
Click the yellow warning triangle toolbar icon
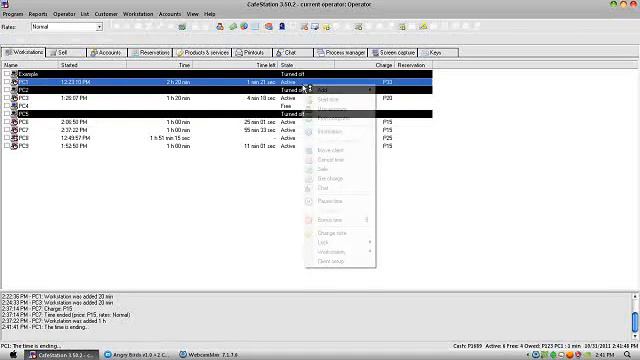pos(423,27)
